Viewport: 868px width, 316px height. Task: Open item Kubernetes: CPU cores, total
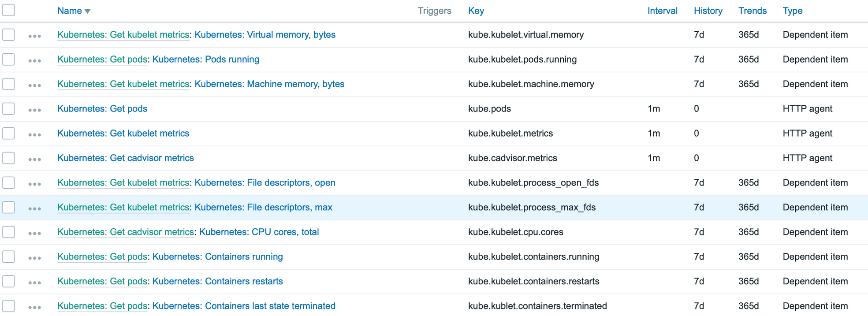(x=259, y=232)
